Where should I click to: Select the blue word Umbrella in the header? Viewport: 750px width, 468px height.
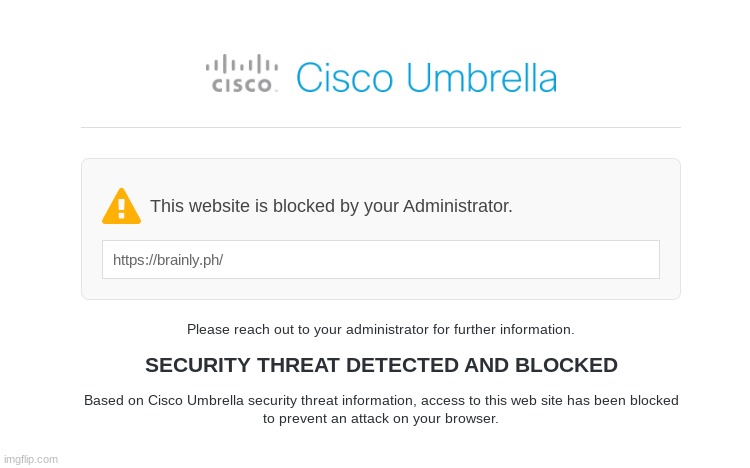(x=482, y=78)
